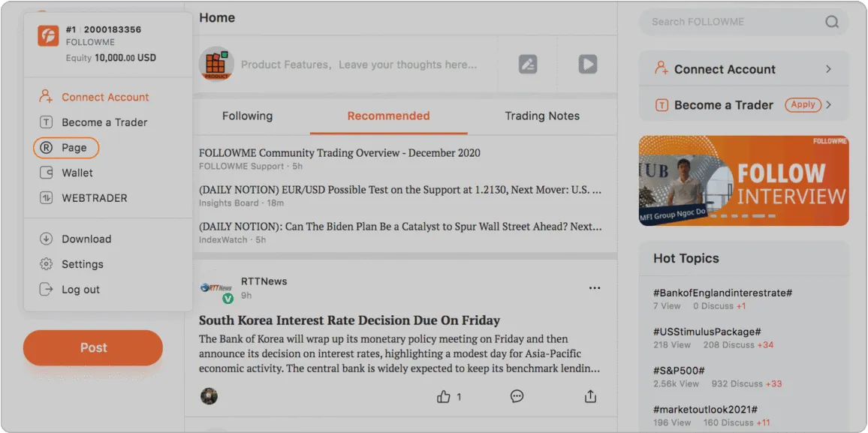
Task: Click the Become a Trader T icon in menu
Action: coord(46,122)
